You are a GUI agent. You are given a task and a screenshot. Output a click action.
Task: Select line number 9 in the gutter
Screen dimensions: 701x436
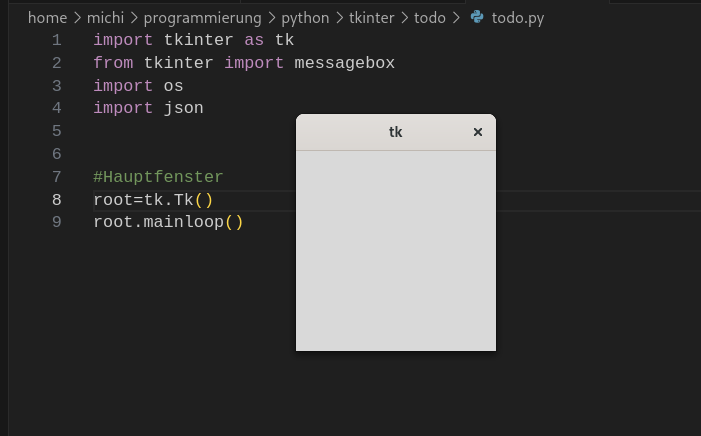(x=56, y=222)
